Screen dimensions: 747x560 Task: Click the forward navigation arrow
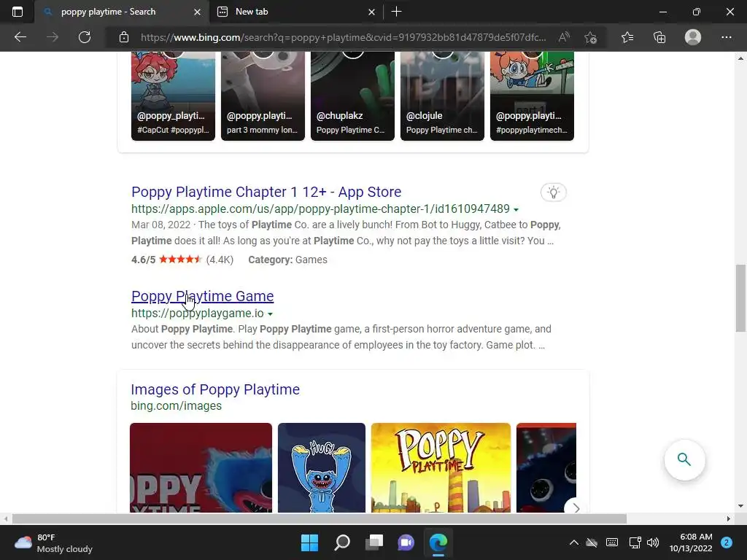(53, 37)
